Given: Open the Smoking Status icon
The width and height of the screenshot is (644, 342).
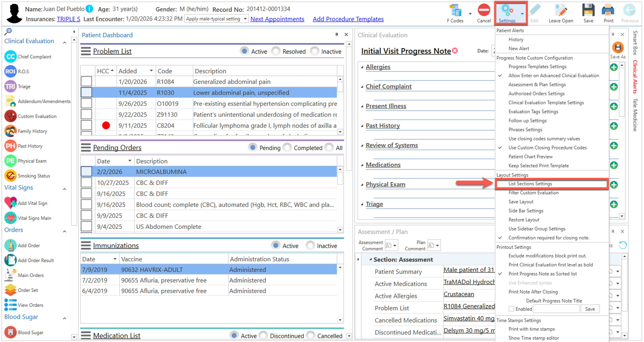Looking at the screenshot, I should click(10, 176).
